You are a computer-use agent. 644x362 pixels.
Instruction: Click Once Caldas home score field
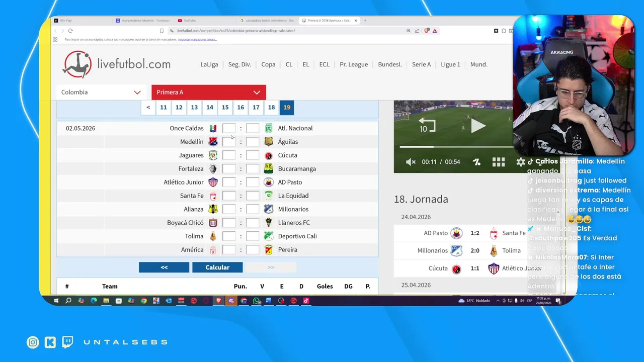tap(229, 128)
